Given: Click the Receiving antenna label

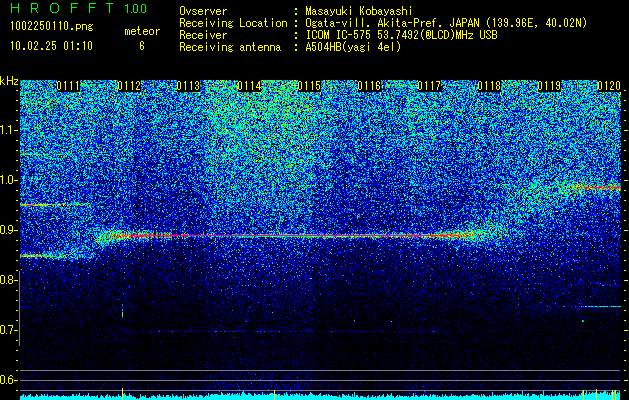Looking at the screenshot, I should 230,47.
